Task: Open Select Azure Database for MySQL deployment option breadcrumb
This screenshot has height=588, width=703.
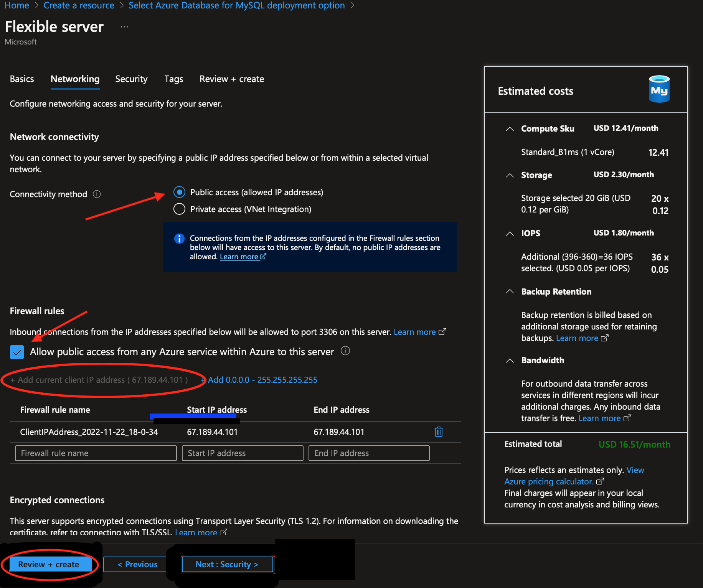Action: click(237, 5)
